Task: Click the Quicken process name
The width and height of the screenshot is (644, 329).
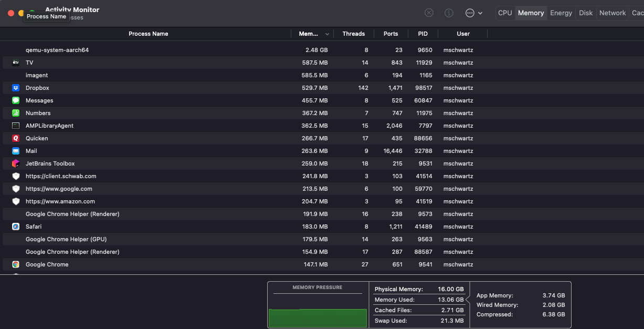Action: click(x=37, y=138)
